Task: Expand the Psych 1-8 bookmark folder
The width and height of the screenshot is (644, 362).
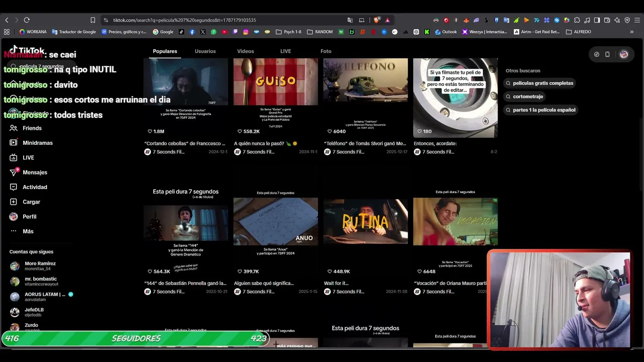Action: click(289, 32)
